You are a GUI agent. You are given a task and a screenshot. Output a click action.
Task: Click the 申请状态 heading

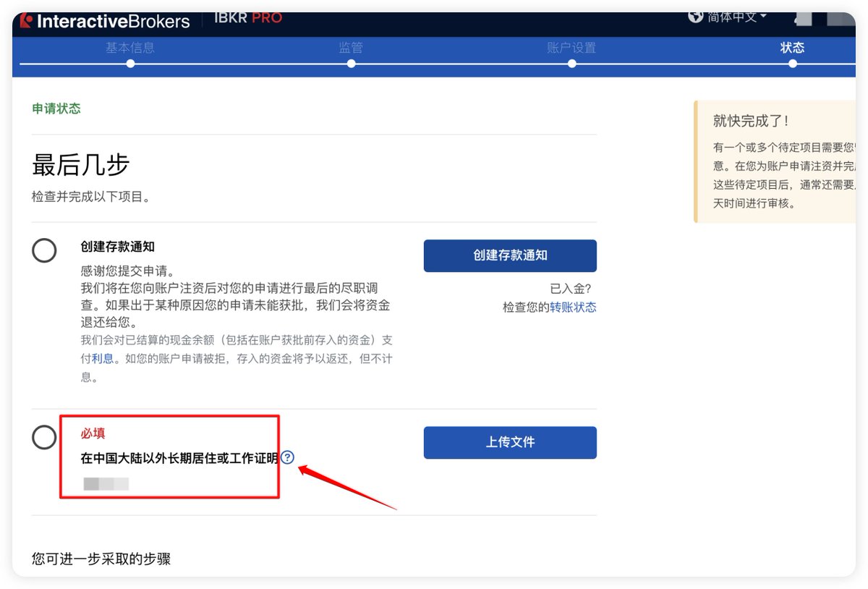click(x=56, y=109)
